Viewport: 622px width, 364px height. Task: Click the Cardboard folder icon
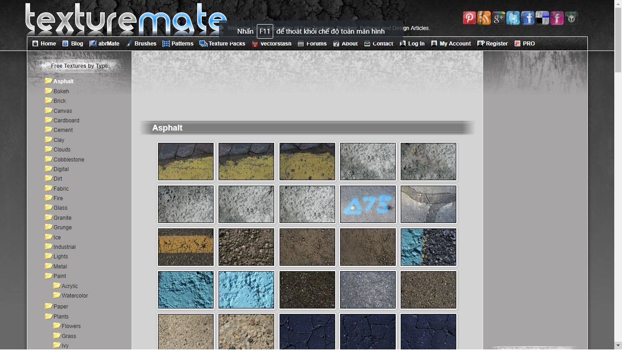click(x=49, y=120)
